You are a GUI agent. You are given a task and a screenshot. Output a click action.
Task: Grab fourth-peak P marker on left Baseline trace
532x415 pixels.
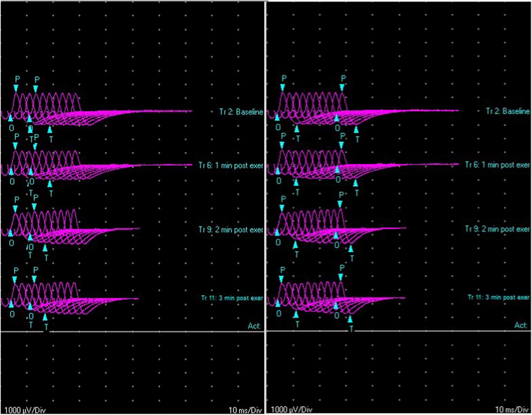(36, 89)
